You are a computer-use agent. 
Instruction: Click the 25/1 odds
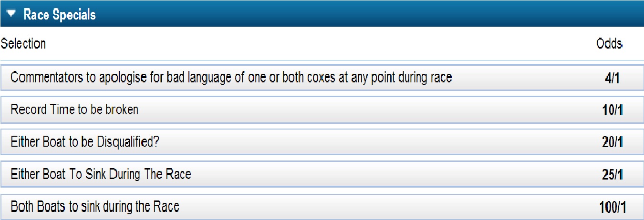(x=613, y=175)
